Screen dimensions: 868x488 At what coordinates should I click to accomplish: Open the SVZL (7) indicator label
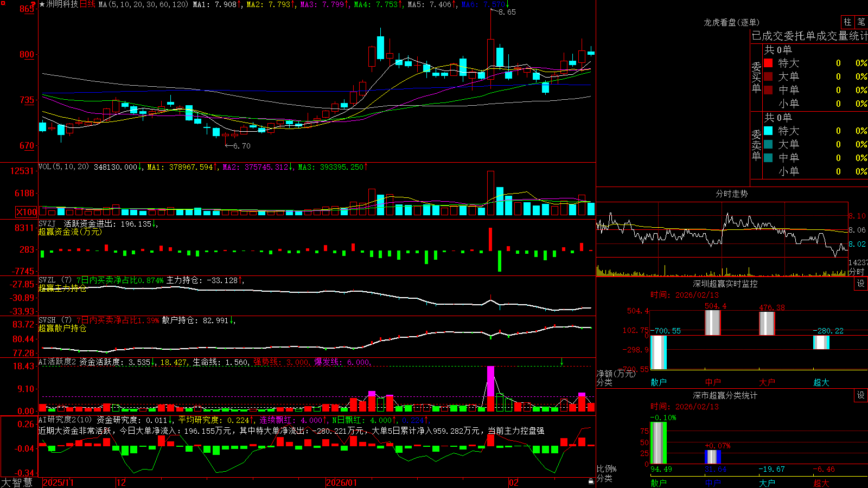pyautogui.click(x=55, y=280)
